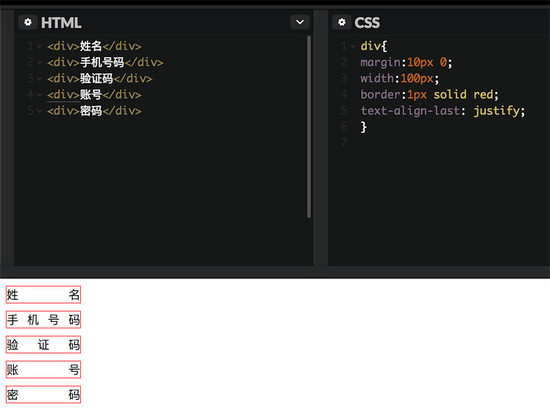Collapse HTML line 2 fold arrow
This screenshot has height=418, width=550.
tap(40, 62)
